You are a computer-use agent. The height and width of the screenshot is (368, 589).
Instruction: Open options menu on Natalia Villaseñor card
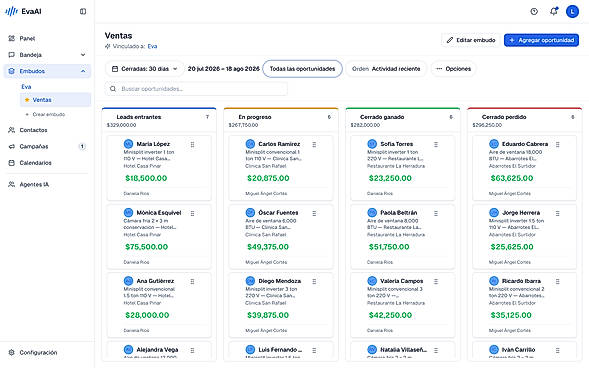click(436, 350)
